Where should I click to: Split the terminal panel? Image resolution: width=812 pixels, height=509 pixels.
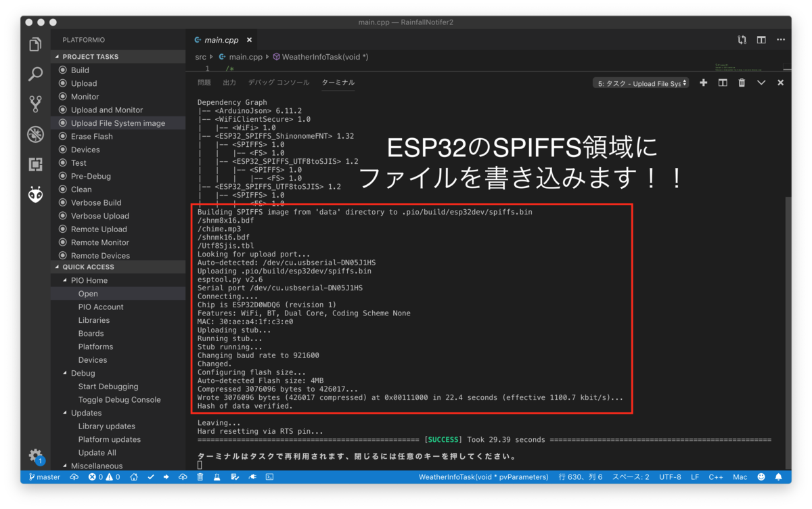723,83
